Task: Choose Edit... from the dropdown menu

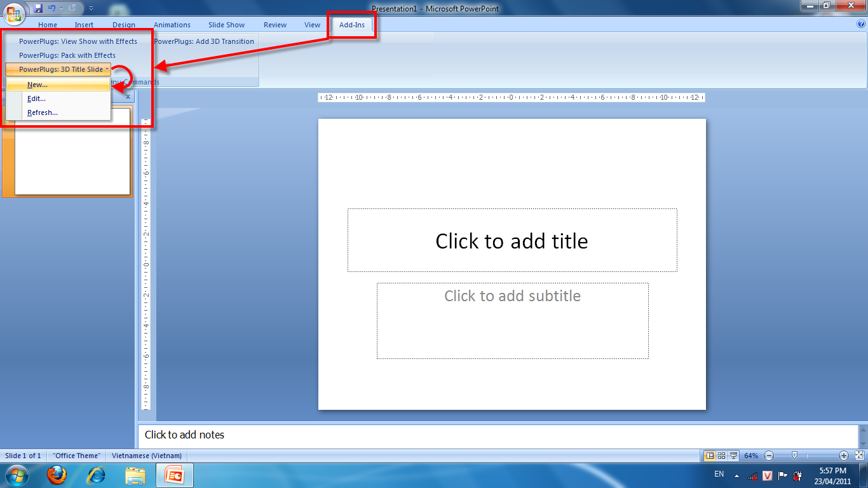Action: 58,98
